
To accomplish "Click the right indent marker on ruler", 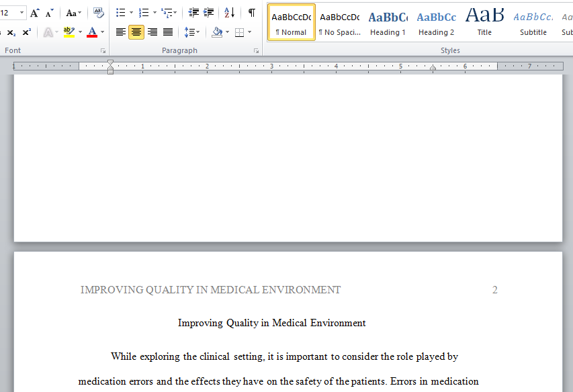I will tap(433, 68).
